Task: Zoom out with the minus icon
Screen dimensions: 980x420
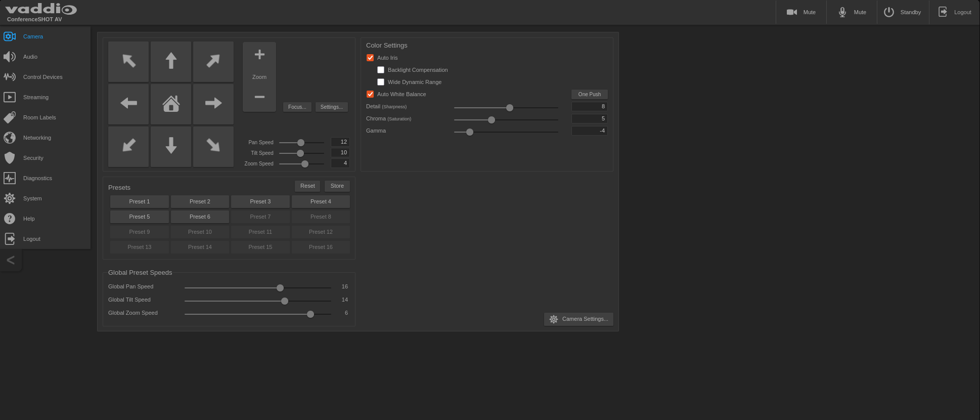Action: [x=259, y=97]
